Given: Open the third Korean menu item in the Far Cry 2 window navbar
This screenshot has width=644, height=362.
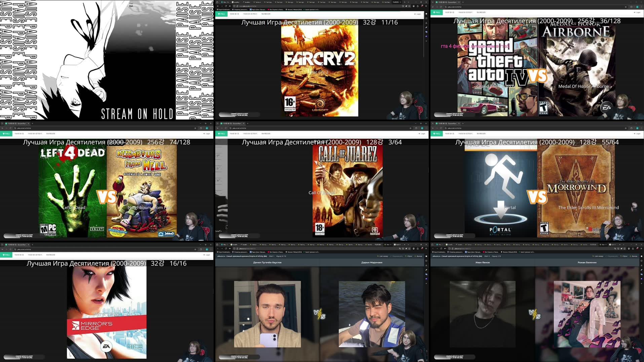Looking at the screenshot, I should coord(266,14).
